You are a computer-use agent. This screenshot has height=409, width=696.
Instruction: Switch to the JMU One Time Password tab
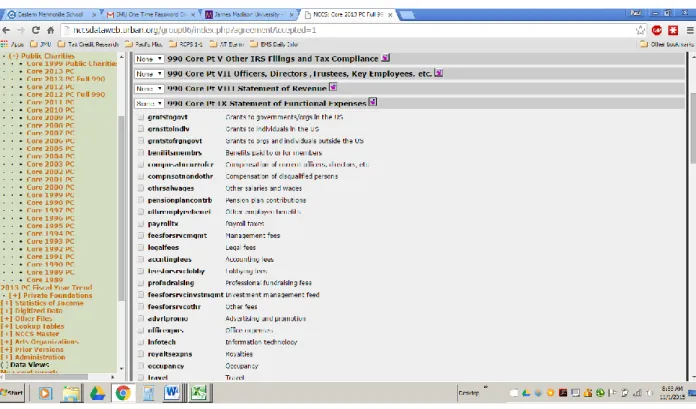(x=151, y=15)
